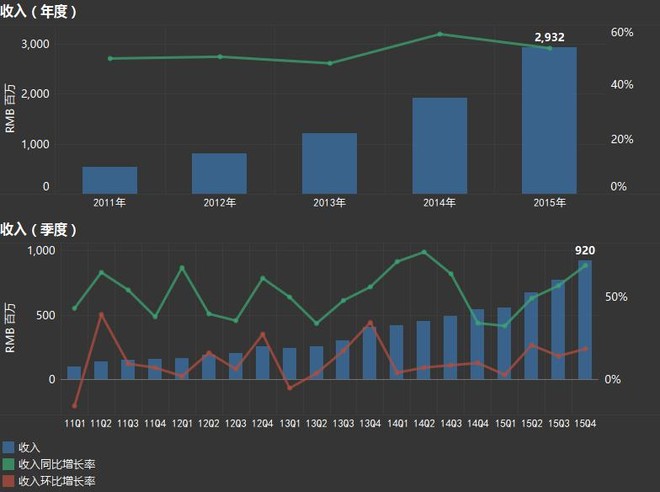This screenshot has width=660, height=492.
Task: Click the 2015年 x-axis label
Action: [550, 203]
